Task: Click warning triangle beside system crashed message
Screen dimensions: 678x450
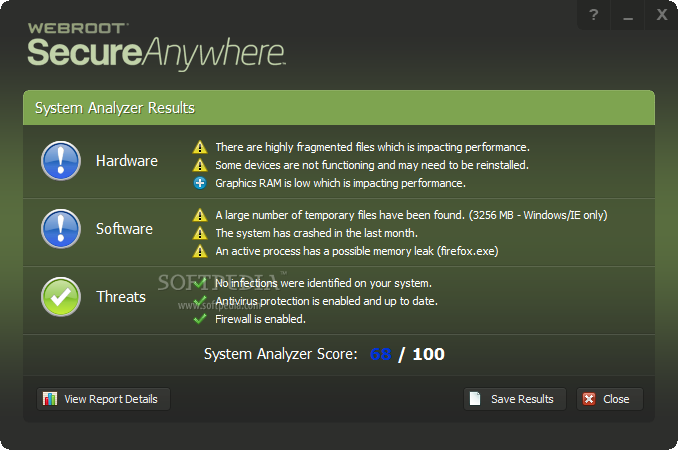Action: tap(200, 233)
